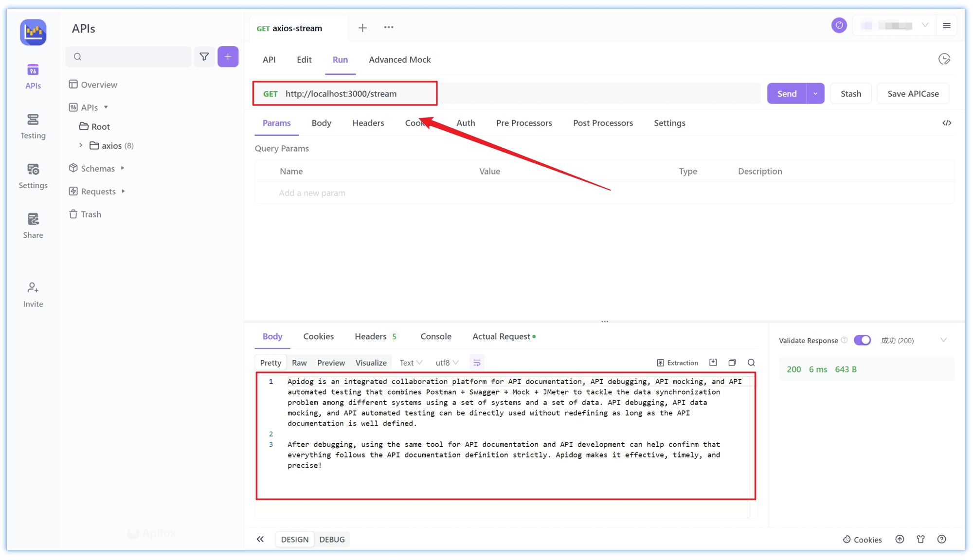Open the request Settings tab
This screenshot has width=973, height=560.
669,123
